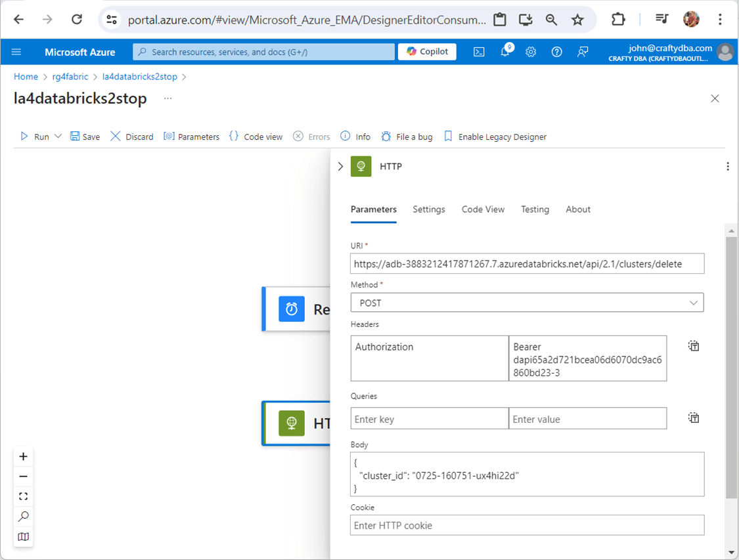Click the install app icon in address bar
Image resolution: width=739 pixels, height=560 pixels.
[526, 20]
